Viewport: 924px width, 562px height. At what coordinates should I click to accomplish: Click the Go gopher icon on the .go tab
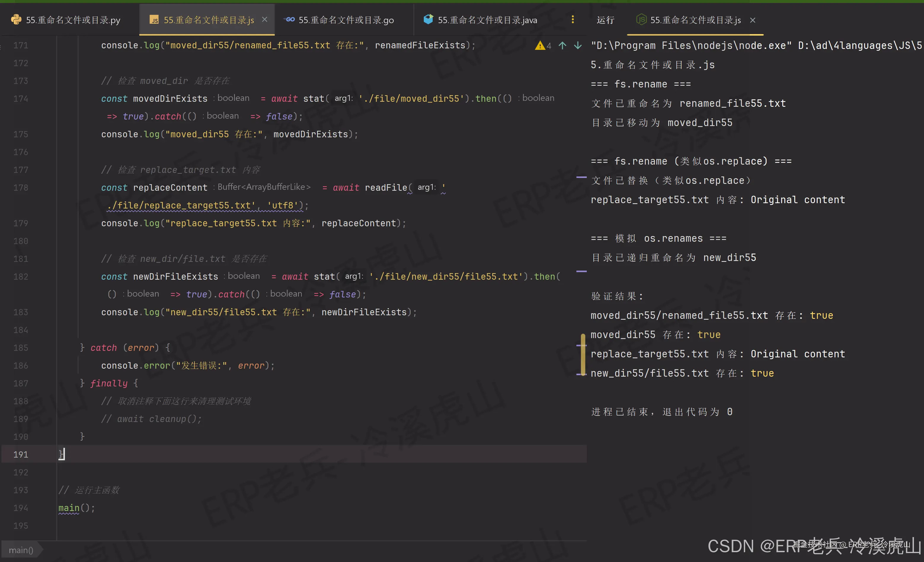tap(289, 20)
